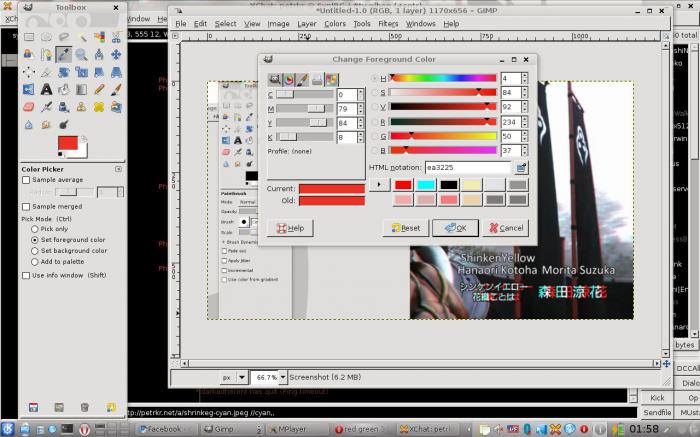Select the Pencil tool
Screen dimensions: 700x437
[x=99, y=89]
